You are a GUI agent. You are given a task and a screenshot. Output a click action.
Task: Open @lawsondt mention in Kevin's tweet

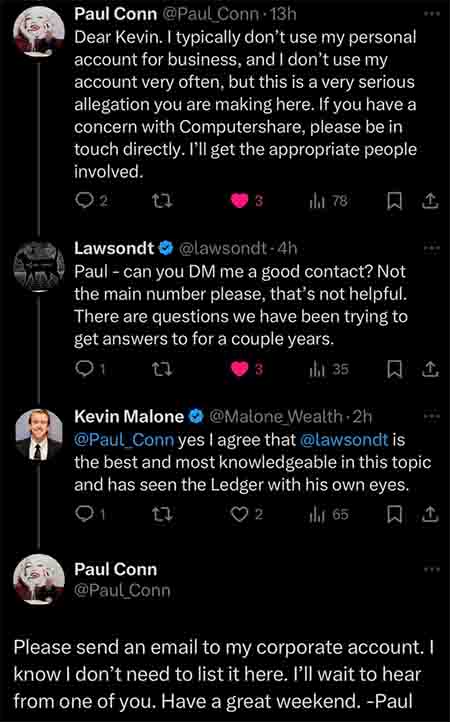click(x=345, y=440)
